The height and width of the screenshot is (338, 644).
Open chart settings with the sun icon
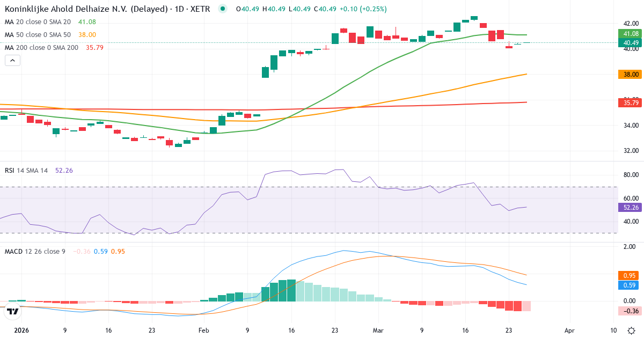pos(631,331)
